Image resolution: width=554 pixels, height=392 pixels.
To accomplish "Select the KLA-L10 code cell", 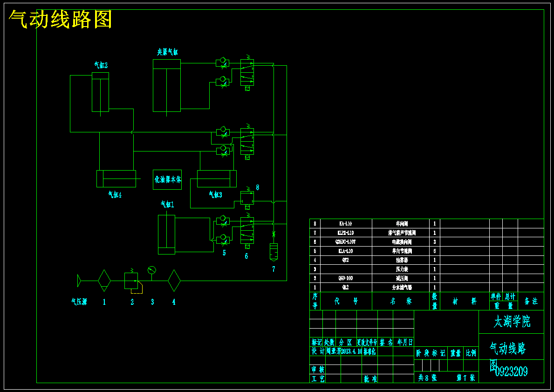I will point(346,251).
